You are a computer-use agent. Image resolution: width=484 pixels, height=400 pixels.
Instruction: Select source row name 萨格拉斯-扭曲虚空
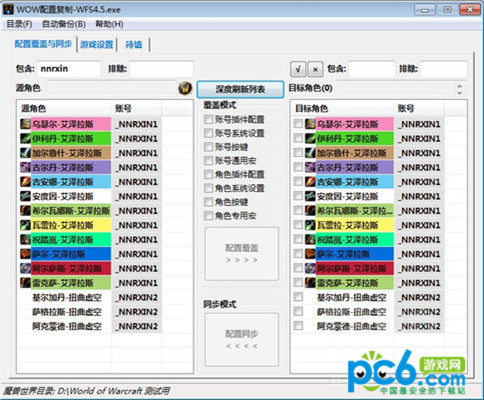(67, 312)
